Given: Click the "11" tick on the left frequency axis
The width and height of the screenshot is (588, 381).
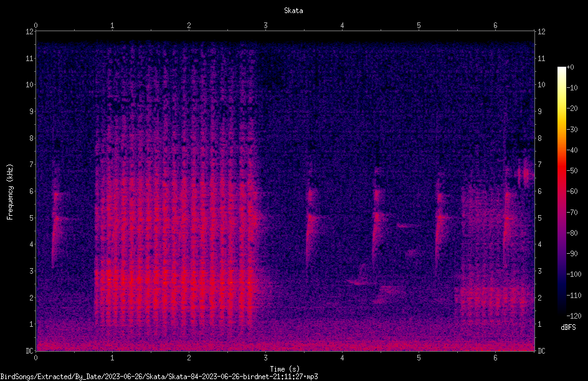Looking at the screenshot, I should pos(30,58).
